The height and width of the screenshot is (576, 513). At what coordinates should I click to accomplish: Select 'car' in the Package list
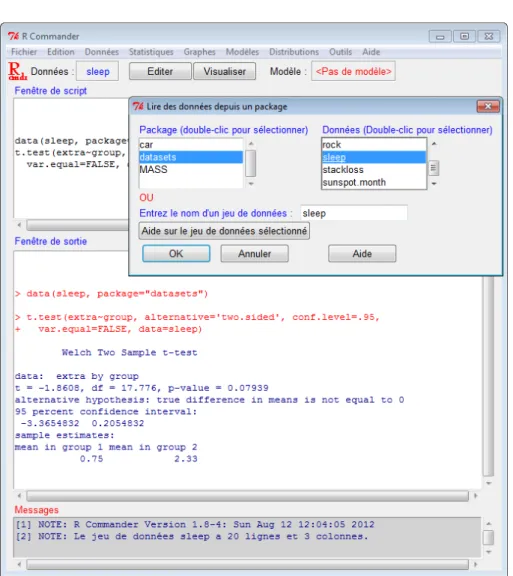(191, 145)
